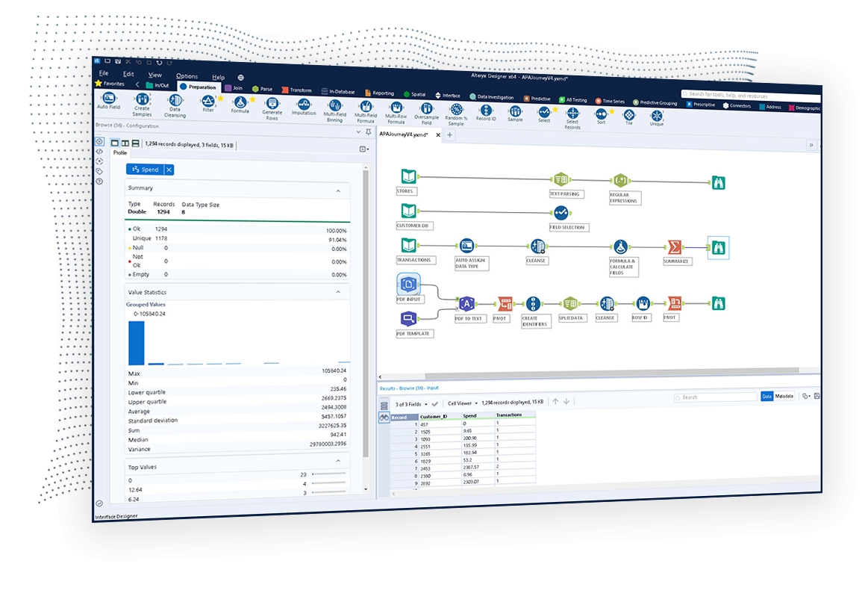Image resolution: width=868 pixels, height=611 pixels.
Task: Select the Multi-Field Binning tool
Action: [335, 111]
